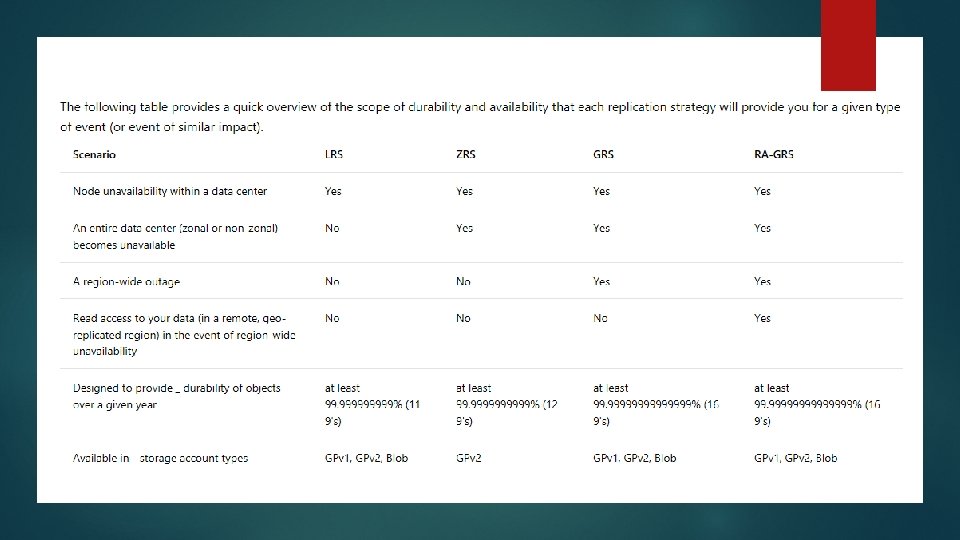
Task: Click the intro paragraph above the table
Action: coord(479,117)
